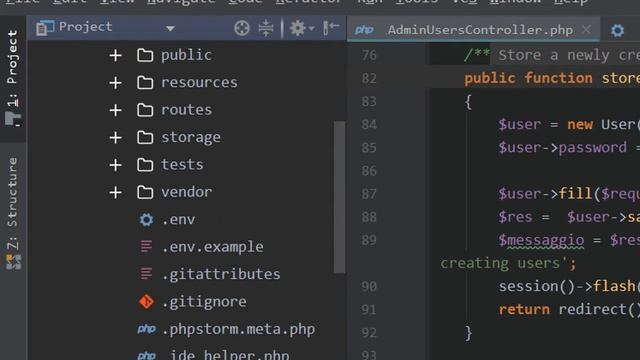Image resolution: width=640 pixels, height=360 pixels.
Task: Open the .env file
Action: 178,220
